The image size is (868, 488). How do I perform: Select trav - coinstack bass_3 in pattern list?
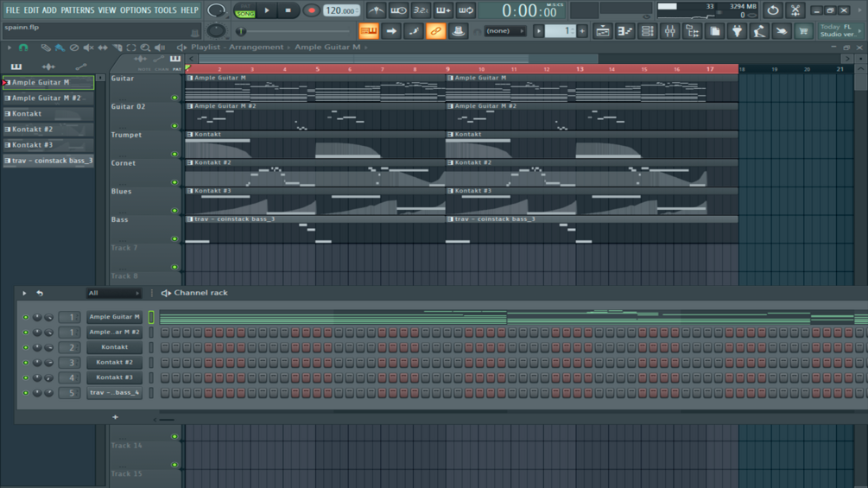coord(48,161)
